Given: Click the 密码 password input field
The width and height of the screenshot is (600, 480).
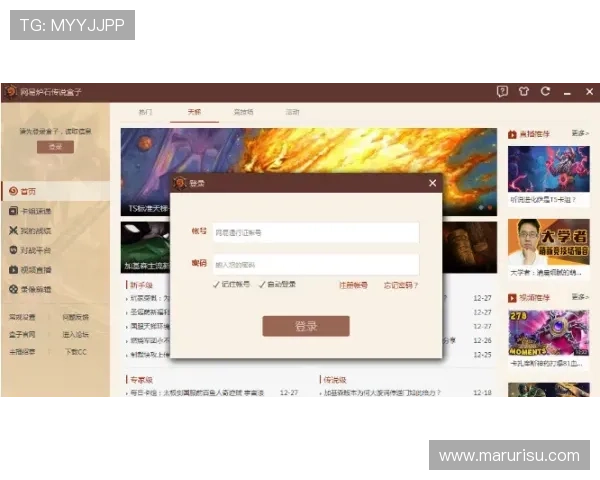Looking at the screenshot, I should 316,264.
